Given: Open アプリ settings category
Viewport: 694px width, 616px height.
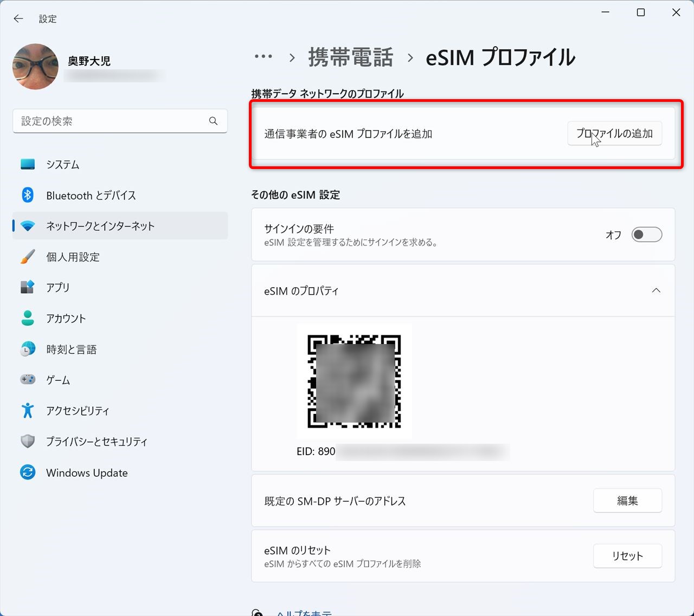Looking at the screenshot, I should (120, 287).
